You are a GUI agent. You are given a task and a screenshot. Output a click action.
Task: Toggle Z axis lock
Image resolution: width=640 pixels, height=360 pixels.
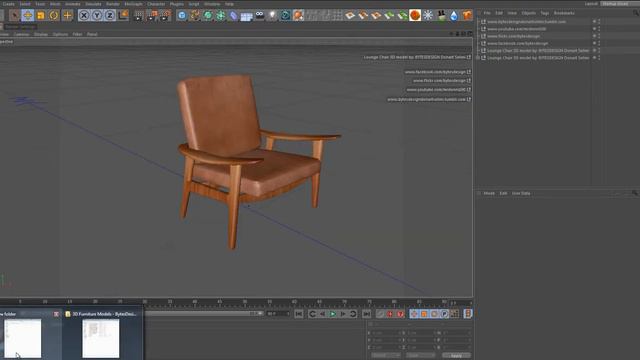click(110, 16)
